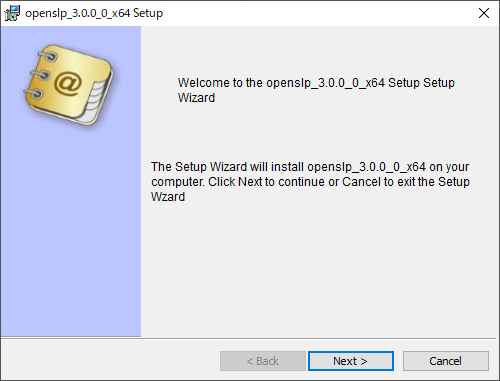Click the word Next in the description
This screenshot has width=500, height=381.
[250, 182]
